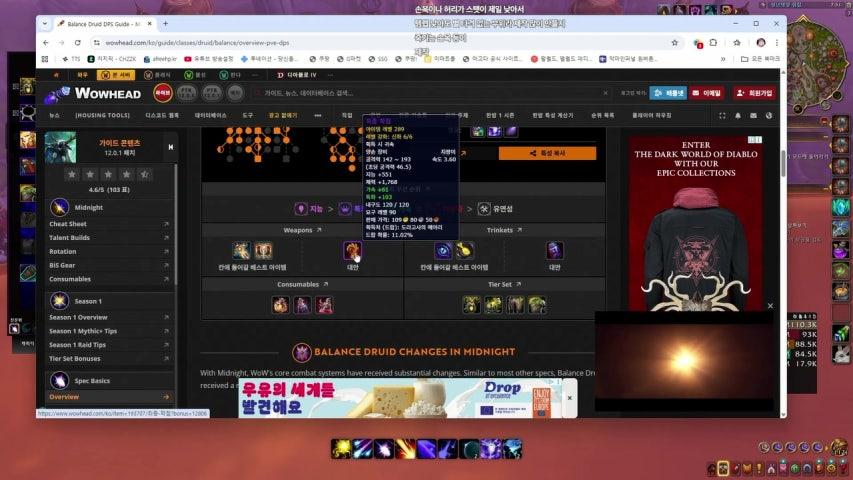This screenshot has width=853, height=480.
Task: Click the Chrome address bar
Action: [x=381, y=42]
